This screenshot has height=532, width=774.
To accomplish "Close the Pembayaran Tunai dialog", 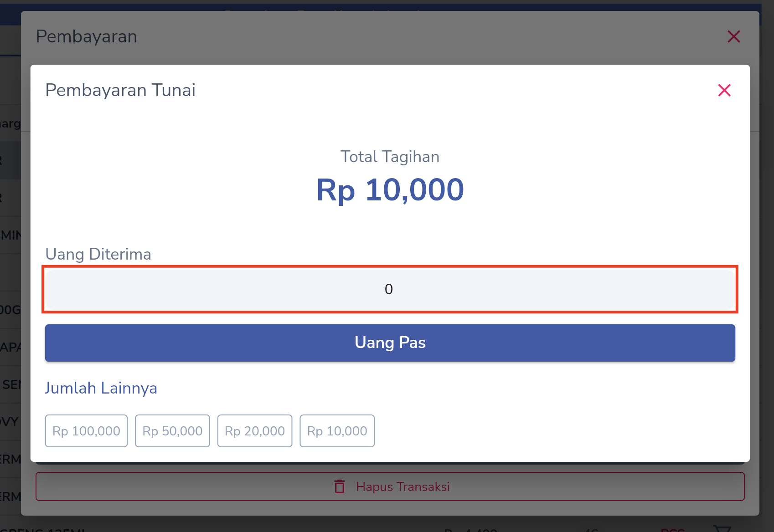I will pos(724,90).
